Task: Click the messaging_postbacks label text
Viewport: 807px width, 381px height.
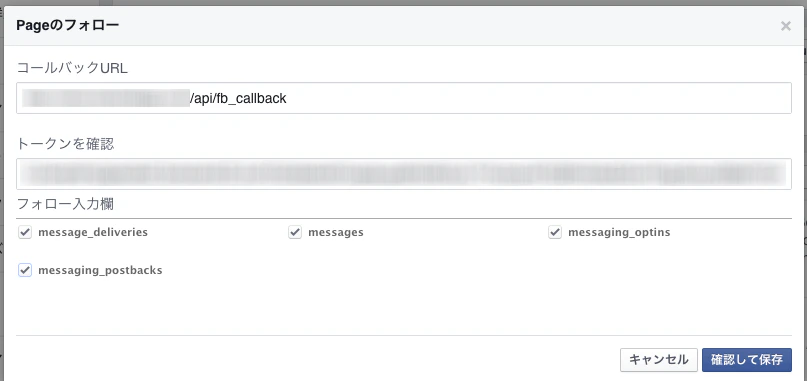Action: 100,270
